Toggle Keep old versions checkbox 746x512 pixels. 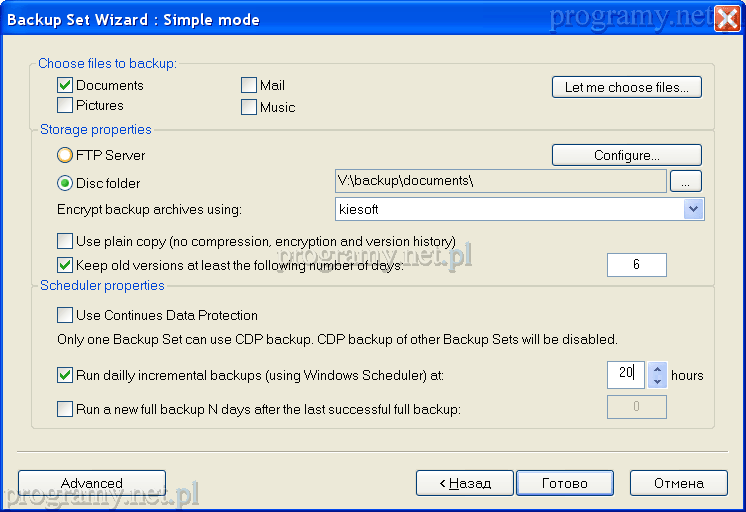(66, 265)
